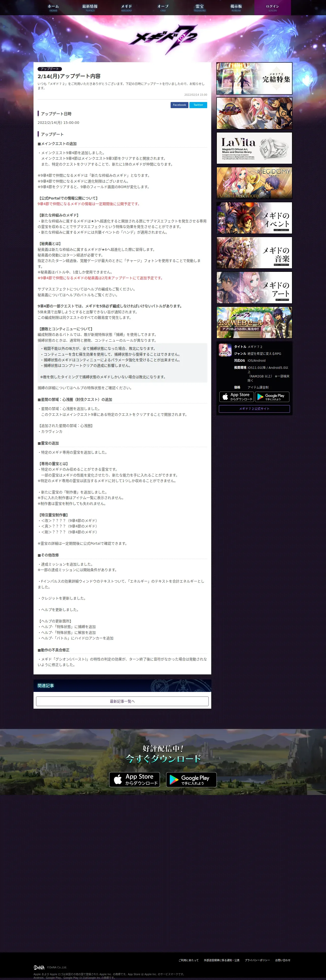Click the sidebar App Store download badge
The width and height of the screenshot is (326, 980).
coord(236,397)
